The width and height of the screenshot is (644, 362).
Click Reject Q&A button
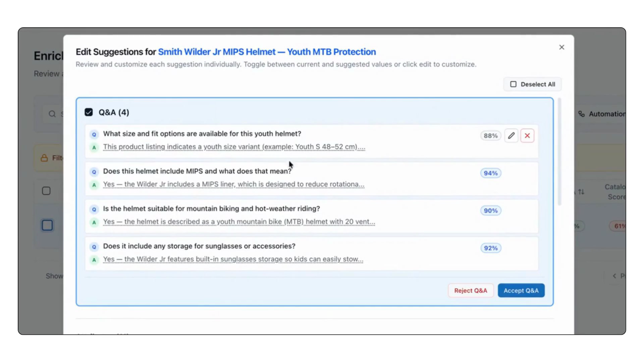(x=471, y=291)
